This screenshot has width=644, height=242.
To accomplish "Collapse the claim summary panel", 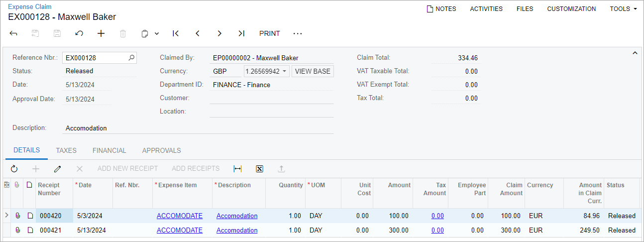I will pyautogui.click(x=635, y=53).
